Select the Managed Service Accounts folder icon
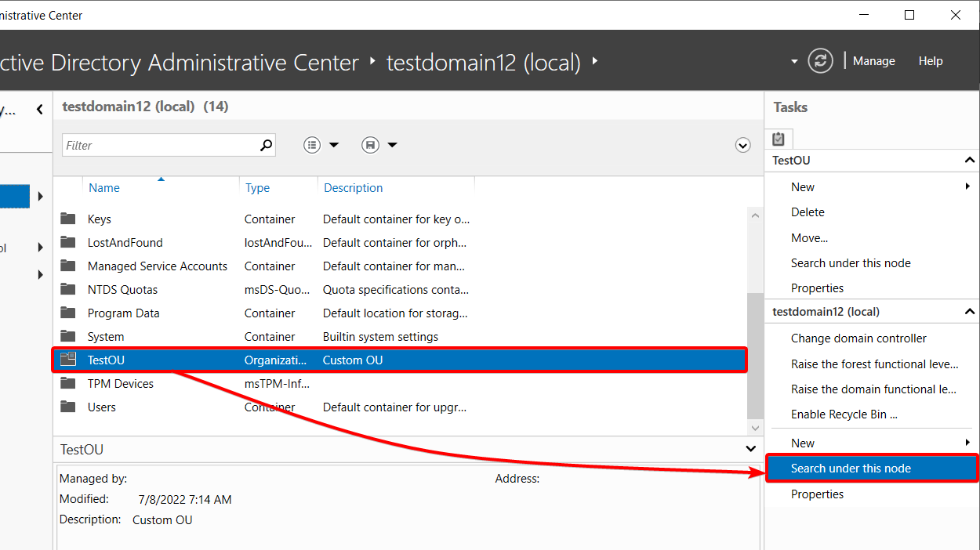The width and height of the screenshot is (980, 550). click(68, 266)
